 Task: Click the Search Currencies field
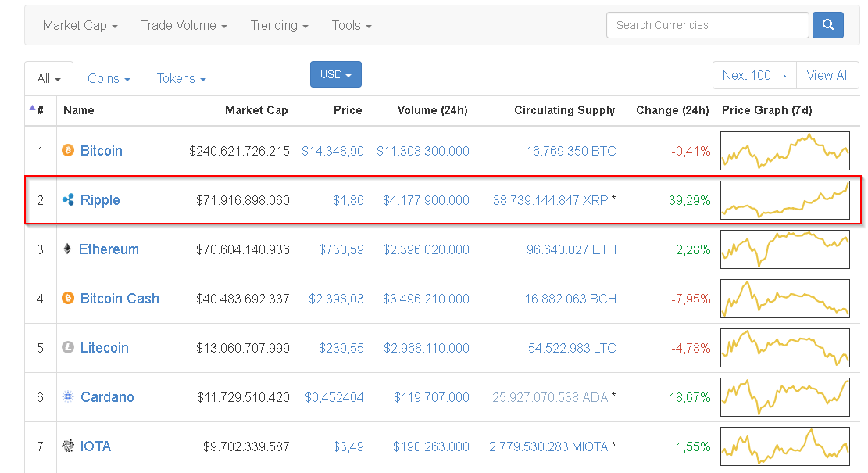coord(708,25)
